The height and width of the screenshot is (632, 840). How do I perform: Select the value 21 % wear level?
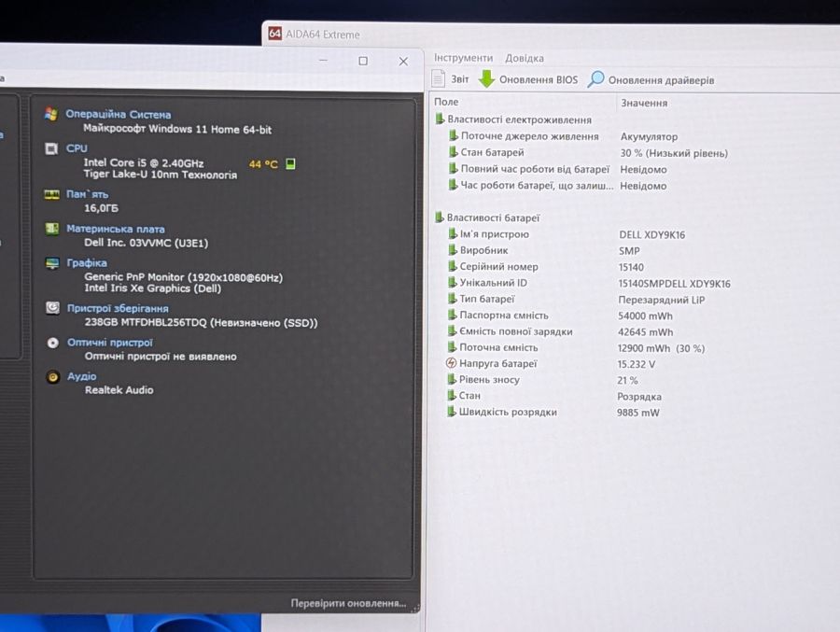(x=627, y=381)
